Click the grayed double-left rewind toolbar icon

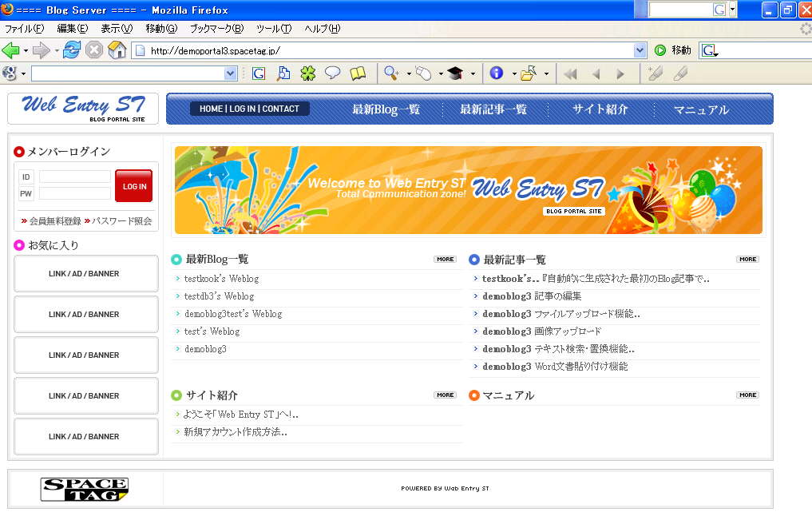[571, 74]
